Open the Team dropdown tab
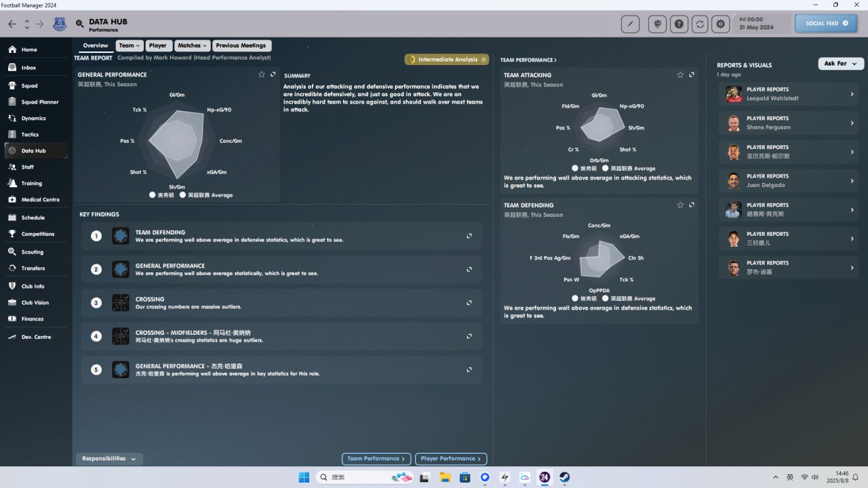Screen dimensions: 868x488 coord(130,46)
